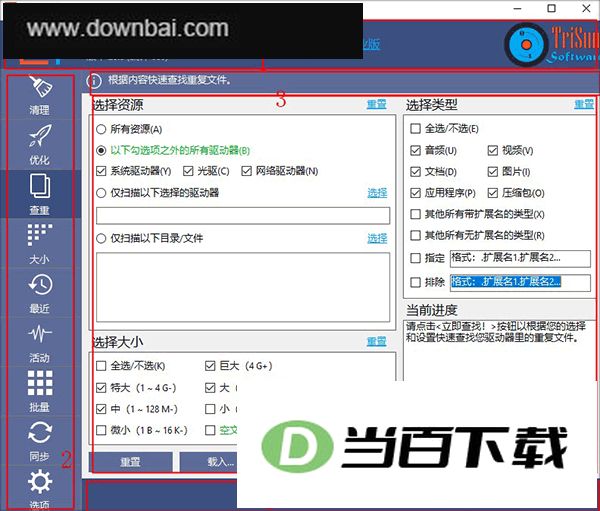Uncheck the 特大 (1 ~ 4 G-) size
Image resolution: width=600 pixels, height=511 pixels.
[x=101, y=388]
